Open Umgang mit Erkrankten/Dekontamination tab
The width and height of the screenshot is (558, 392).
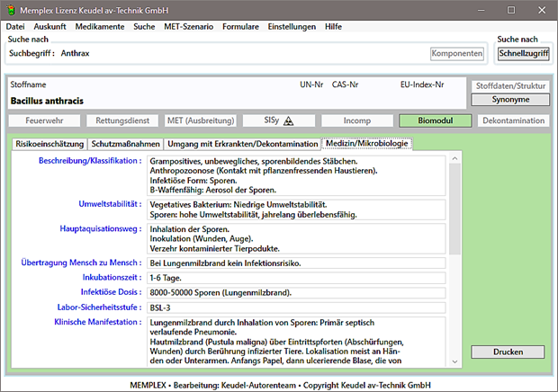click(x=243, y=144)
